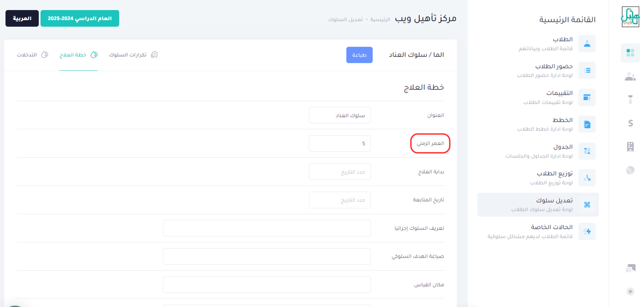The image size is (644, 307).
Task: Click the القائمة الرئيسية heading
Action: coord(567,19)
